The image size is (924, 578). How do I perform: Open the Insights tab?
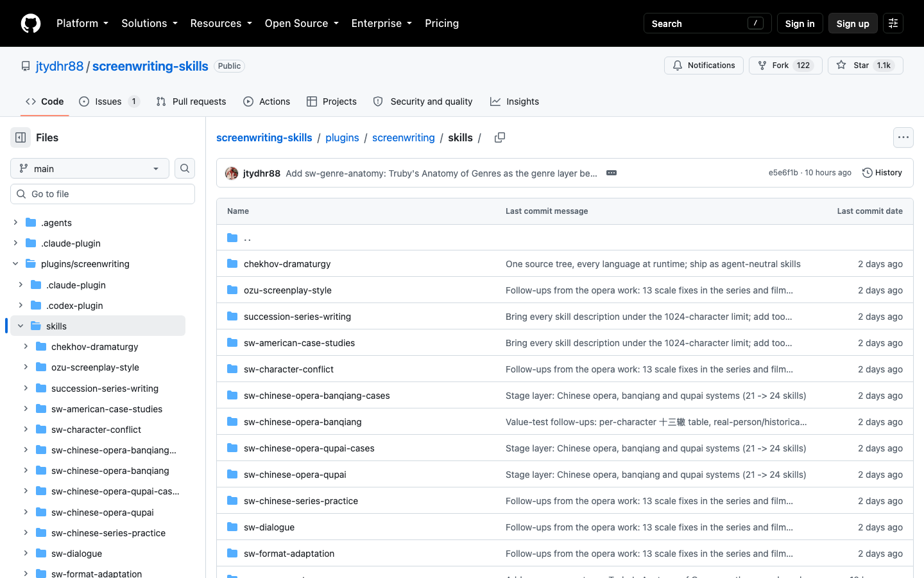515,101
